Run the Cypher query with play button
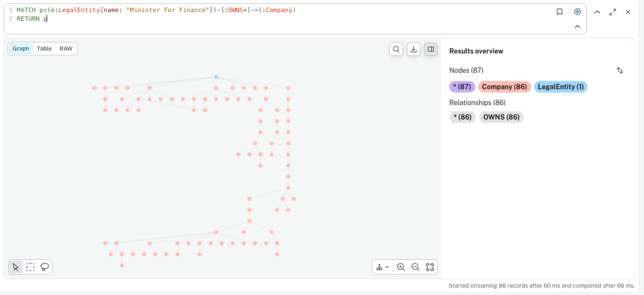This screenshot has height=295, width=644. [577, 11]
